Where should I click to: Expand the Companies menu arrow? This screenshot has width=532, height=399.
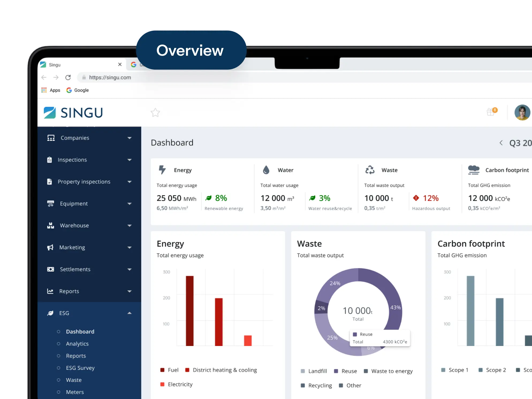pyautogui.click(x=130, y=138)
